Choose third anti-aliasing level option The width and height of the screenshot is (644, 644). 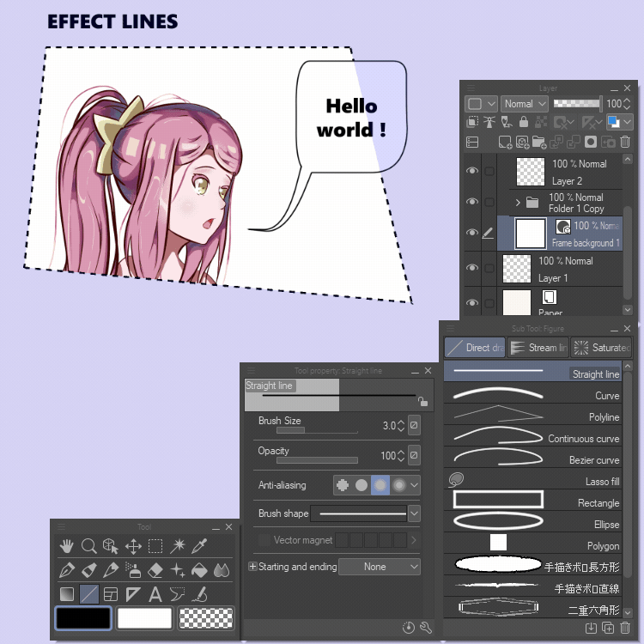(380, 485)
